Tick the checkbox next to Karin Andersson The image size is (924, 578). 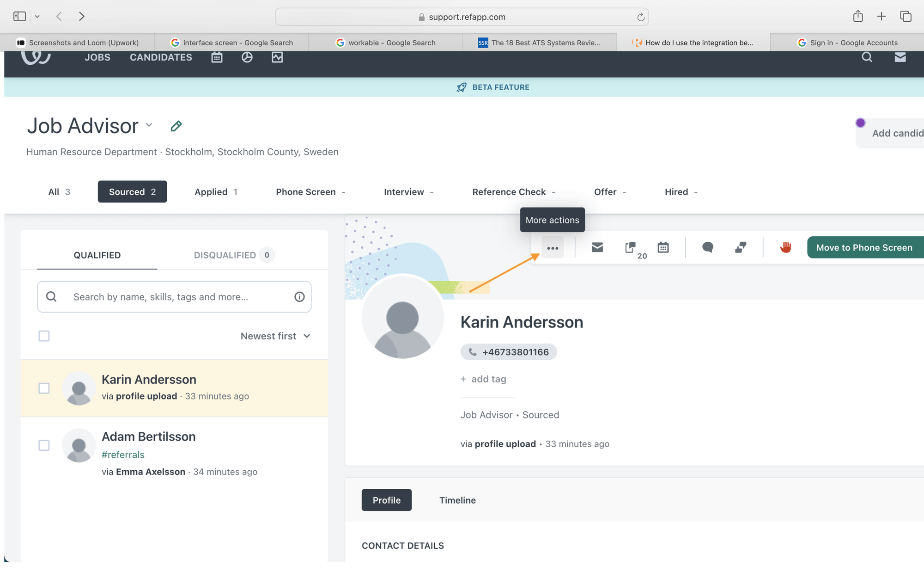point(44,388)
